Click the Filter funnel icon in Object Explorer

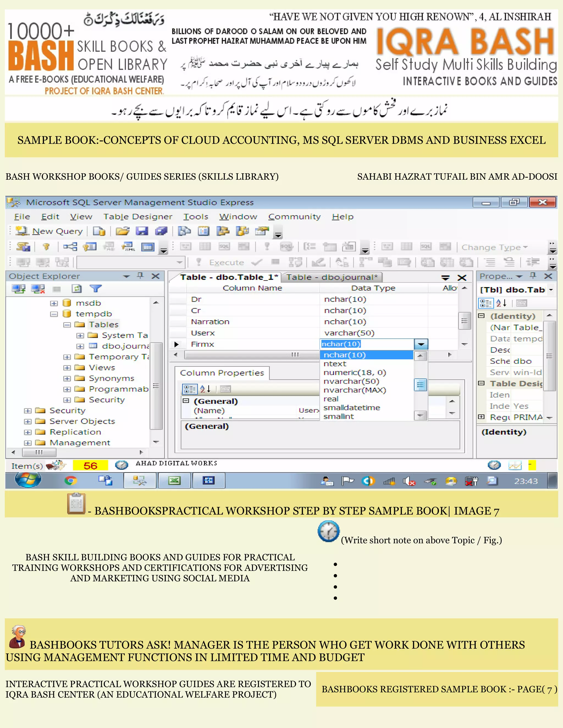pos(95,289)
